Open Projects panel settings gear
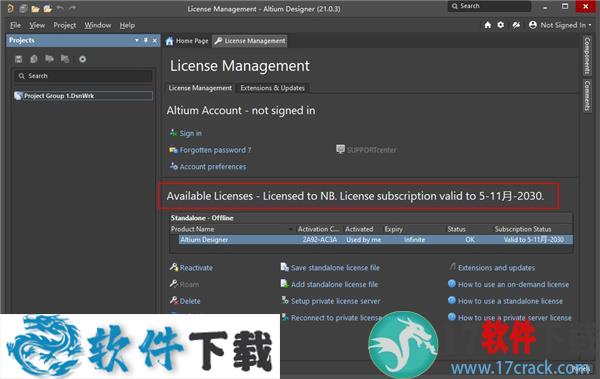The width and height of the screenshot is (600, 379). [x=82, y=59]
